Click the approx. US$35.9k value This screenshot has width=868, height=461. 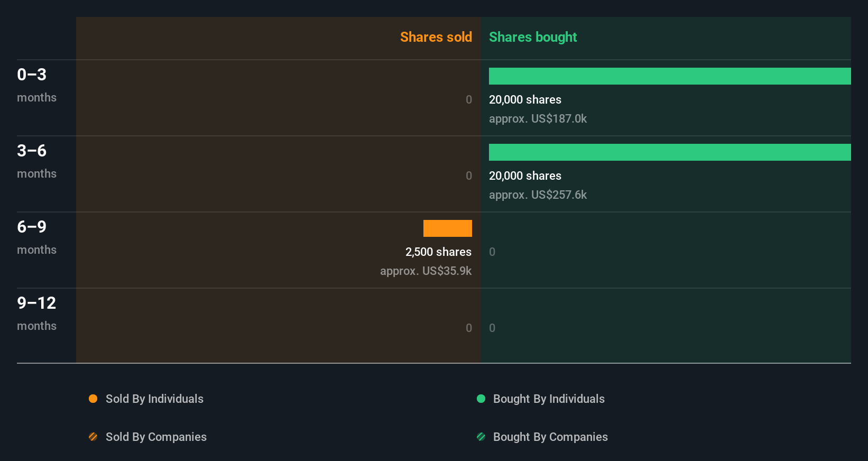[426, 271]
